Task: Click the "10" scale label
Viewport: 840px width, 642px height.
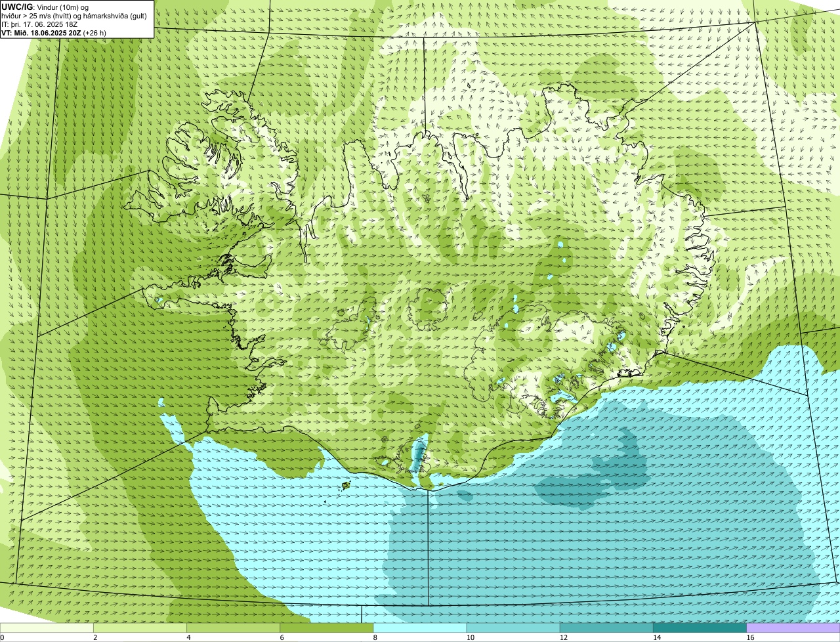Action: 470,637
